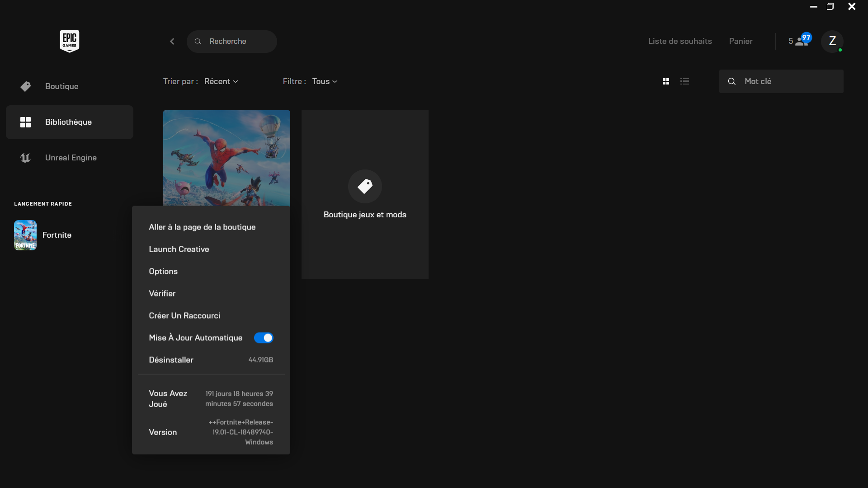The width and height of the screenshot is (868, 488).
Task: Click the Bibliothèque grid icon in sidebar
Action: pyautogui.click(x=26, y=122)
